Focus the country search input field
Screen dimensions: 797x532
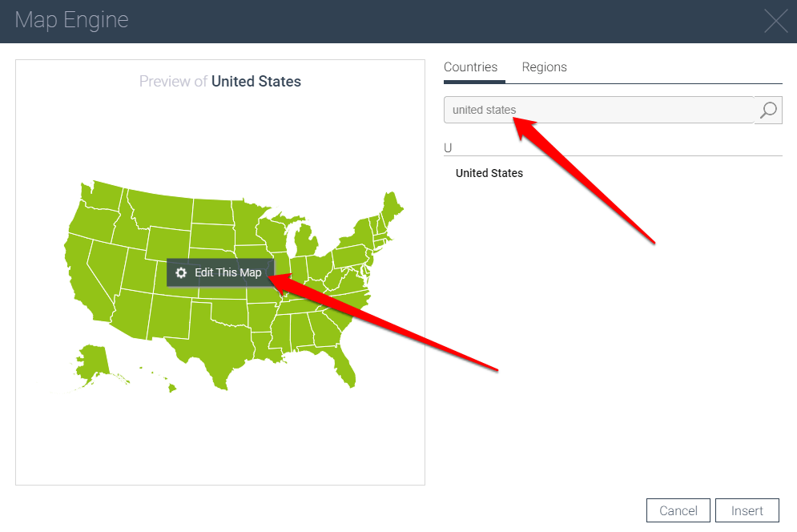(598, 111)
